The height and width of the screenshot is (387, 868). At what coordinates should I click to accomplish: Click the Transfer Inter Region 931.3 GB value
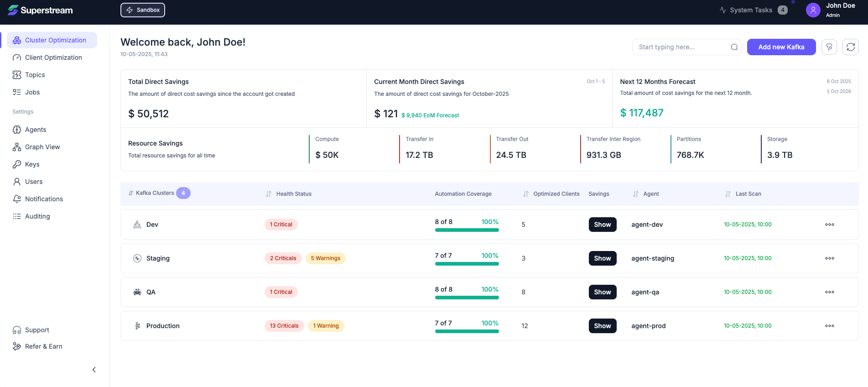click(604, 155)
